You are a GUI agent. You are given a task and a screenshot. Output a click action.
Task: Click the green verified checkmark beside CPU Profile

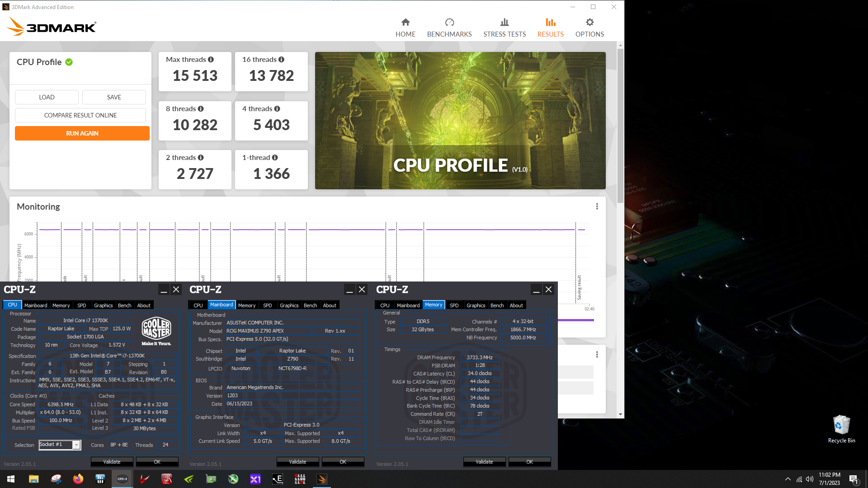tap(69, 62)
